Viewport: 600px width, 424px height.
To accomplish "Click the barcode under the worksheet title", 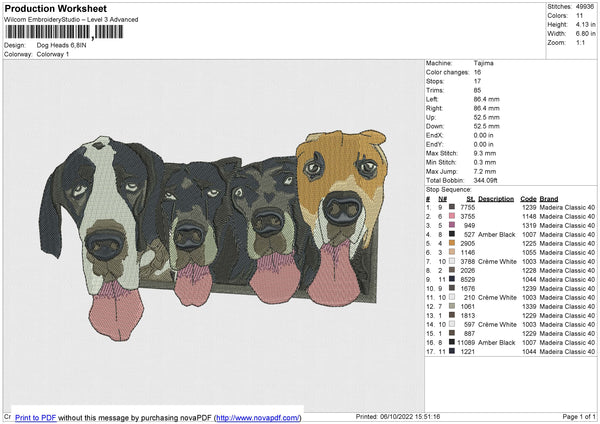I will 63,32.
